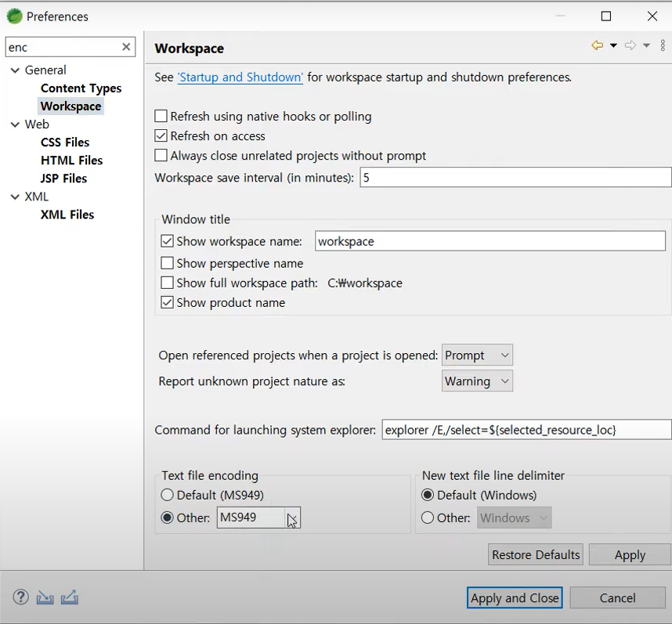Open the three-dot view menu icon
Viewport: 672px width, 624px height.
[x=663, y=45]
